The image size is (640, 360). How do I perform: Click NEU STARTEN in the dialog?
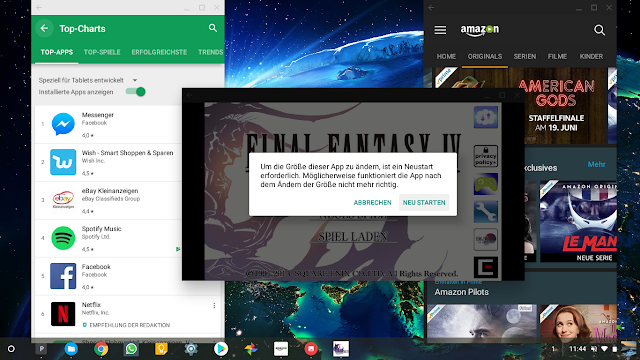click(424, 202)
